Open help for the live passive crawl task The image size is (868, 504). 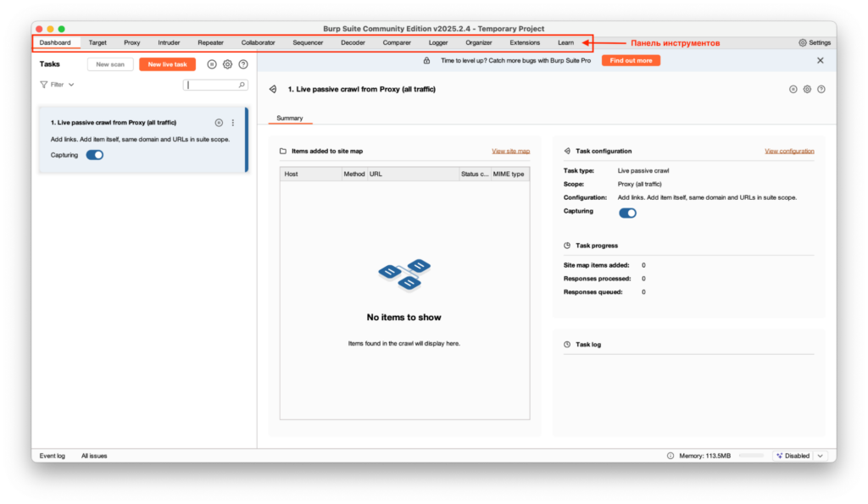pos(821,89)
